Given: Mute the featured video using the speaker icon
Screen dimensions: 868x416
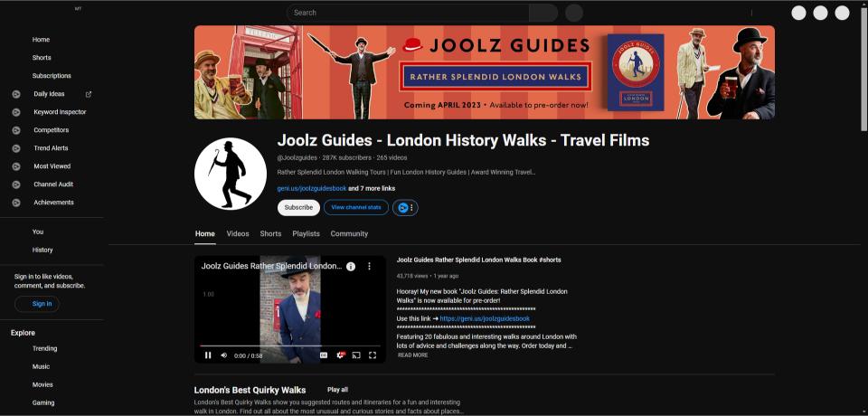Looking at the screenshot, I should (223, 355).
